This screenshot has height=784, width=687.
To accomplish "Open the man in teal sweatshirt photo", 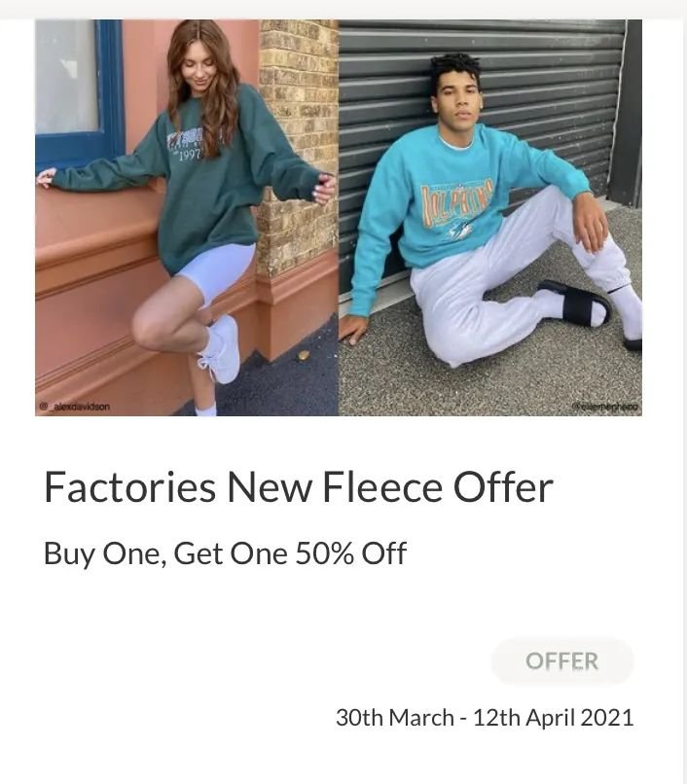I will 490,218.
